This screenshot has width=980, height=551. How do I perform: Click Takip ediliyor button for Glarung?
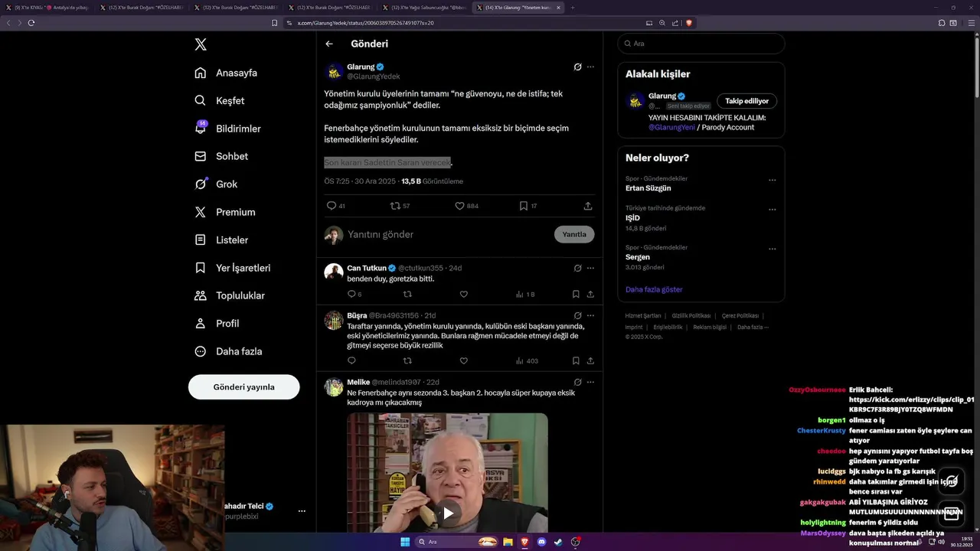tap(746, 101)
